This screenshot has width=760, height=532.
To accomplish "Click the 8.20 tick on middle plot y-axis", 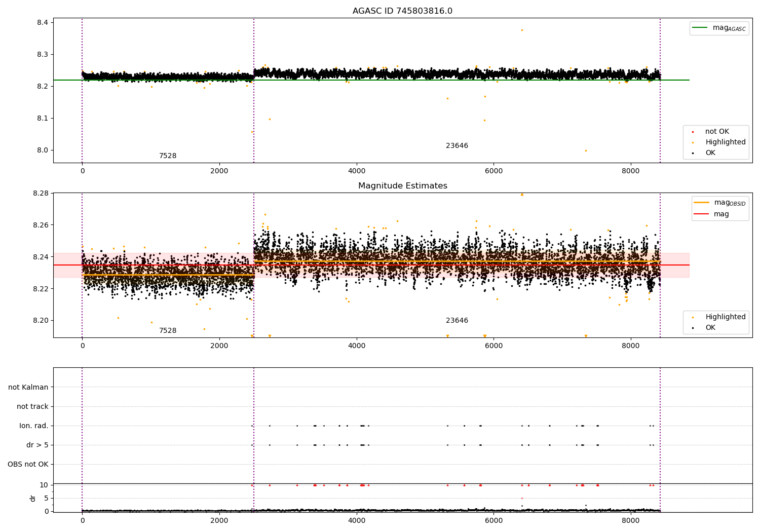I will (41, 321).
